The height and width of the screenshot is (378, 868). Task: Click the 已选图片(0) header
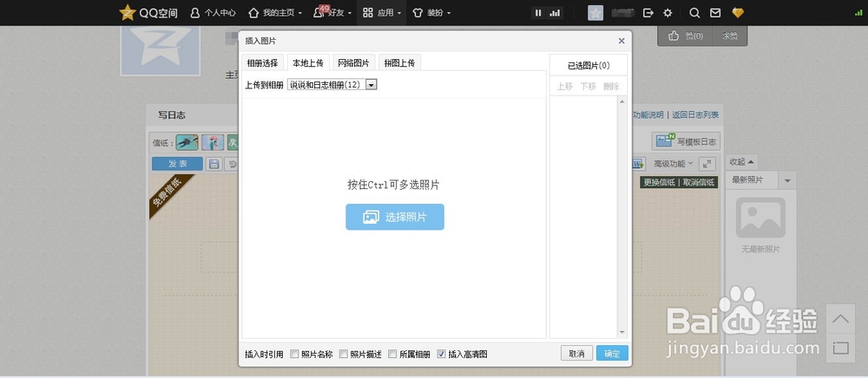[x=589, y=66]
